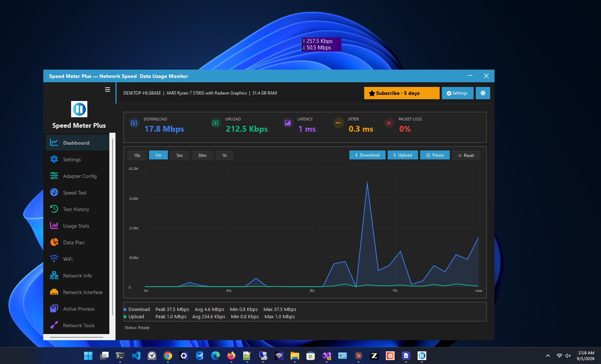This screenshot has width=601, height=364.
Task: Switch graph range to 5m
Action: (x=179, y=155)
